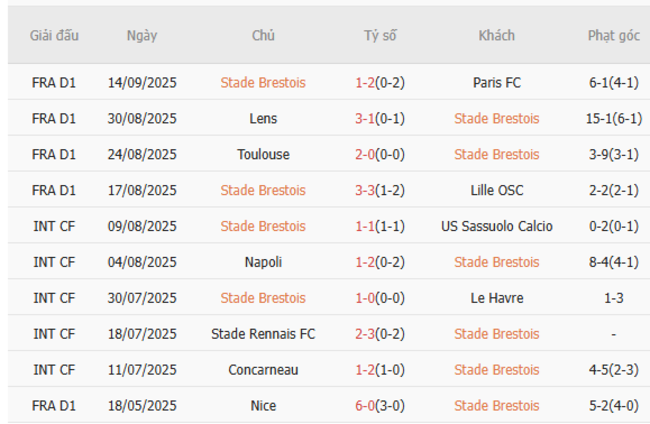Viewport: 650px width, 424px height.
Task: Open the Stade Rennais FC link
Action: coord(264,334)
